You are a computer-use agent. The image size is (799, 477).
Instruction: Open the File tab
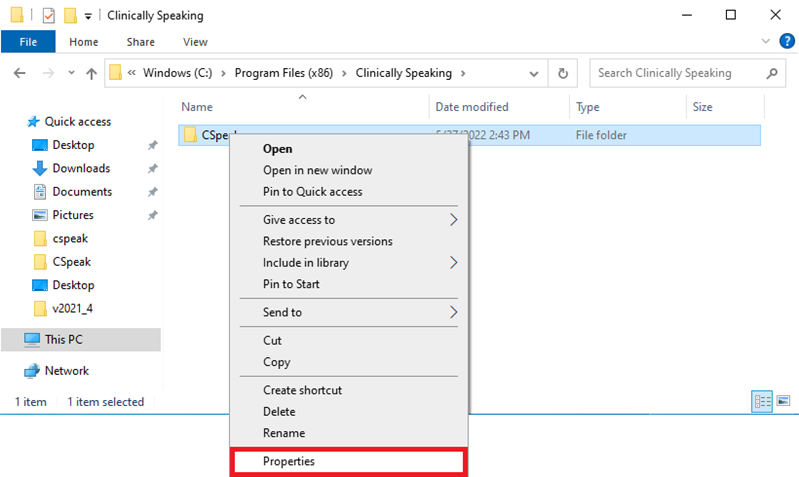pyautogui.click(x=28, y=42)
